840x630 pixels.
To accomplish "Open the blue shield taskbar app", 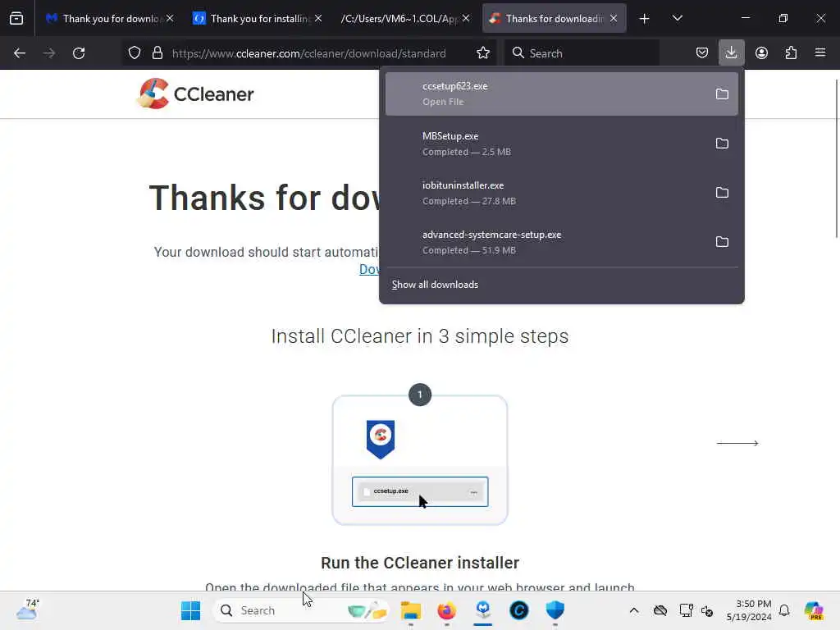I will tap(555, 610).
